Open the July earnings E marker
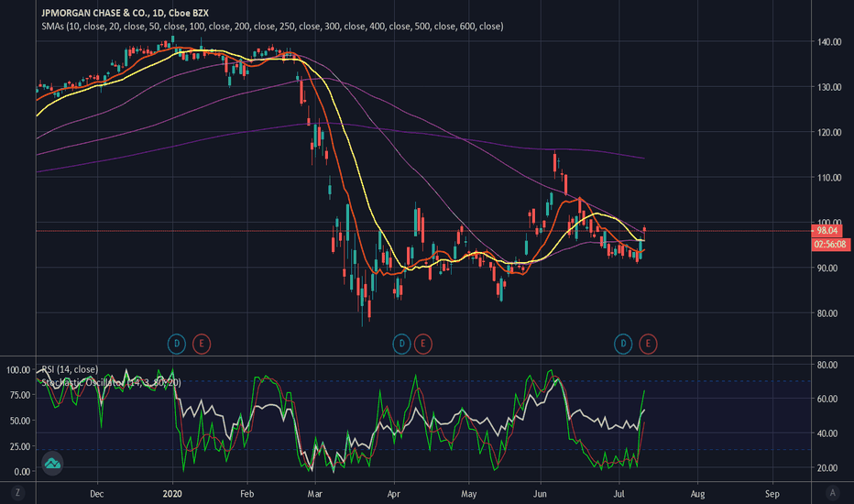This screenshot has height=504, width=854. (648, 344)
